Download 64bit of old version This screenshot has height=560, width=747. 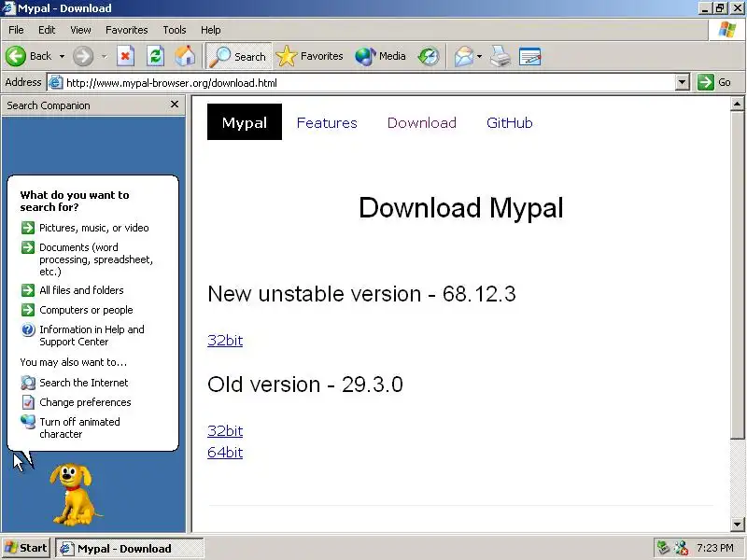click(x=225, y=453)
